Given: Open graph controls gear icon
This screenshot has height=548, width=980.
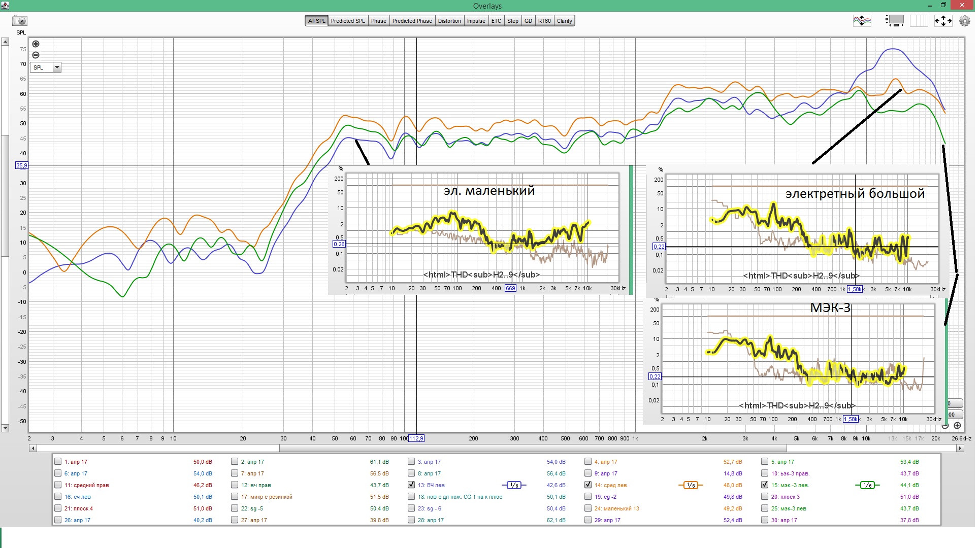Looking at the screenshot, I should [964, 21].
